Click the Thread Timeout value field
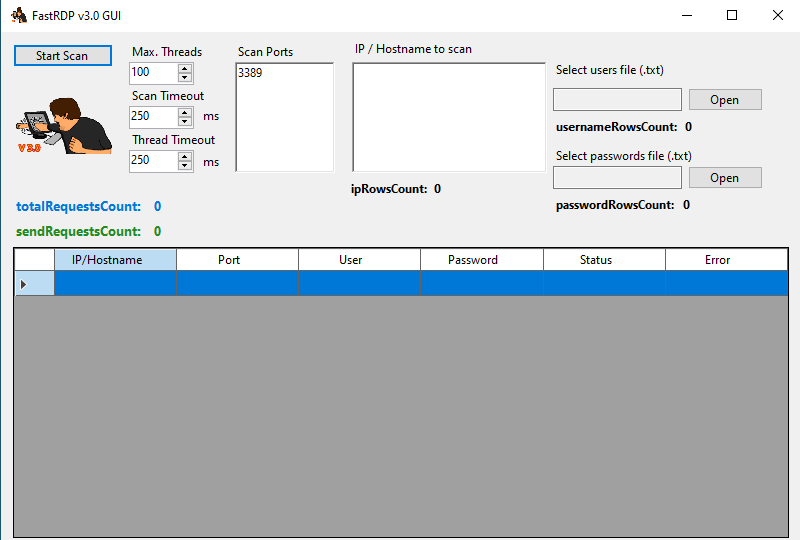The height and width of the screenshot is (540, 800). [154, 161]
